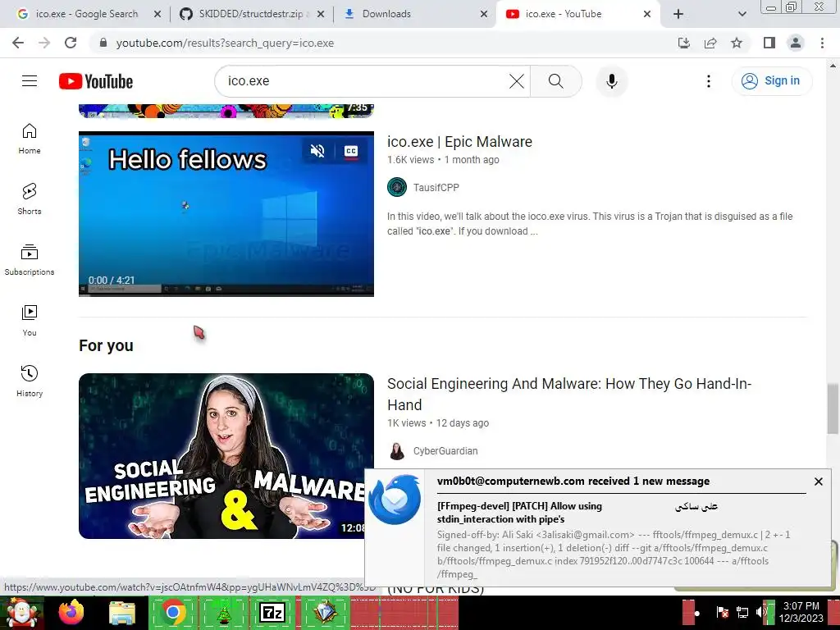Open the Hello fellows video thumbnail
Viewport: 840px width, 630px height.
coord(226,214)
